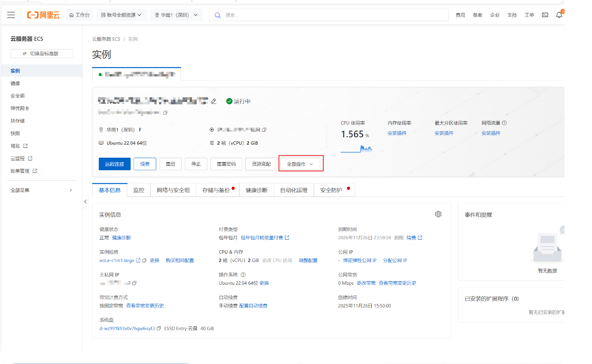Click 安装插件 under 内存使用率
Image resolution: width=592 pixels, height=364 pixels.
pyautogui.click(x=397, y=133)
